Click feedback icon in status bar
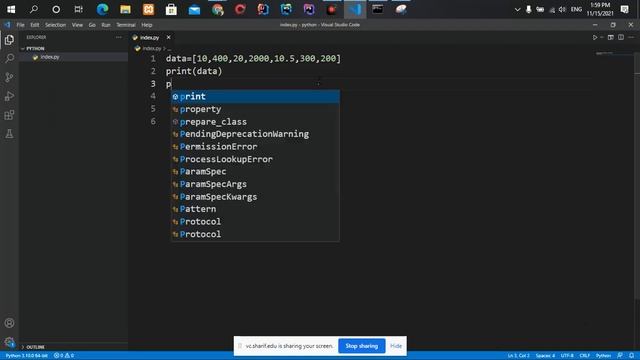640x360 pixels. click(x=620, y=356)
